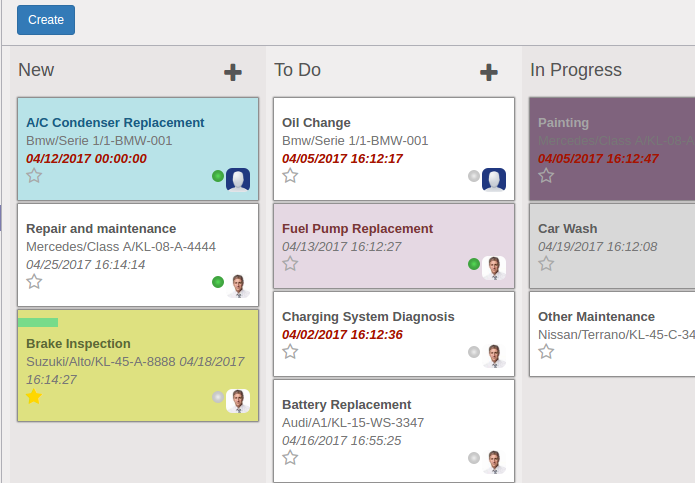Add a new card in To Do column

pyautogui.click(x=488, y=72)
